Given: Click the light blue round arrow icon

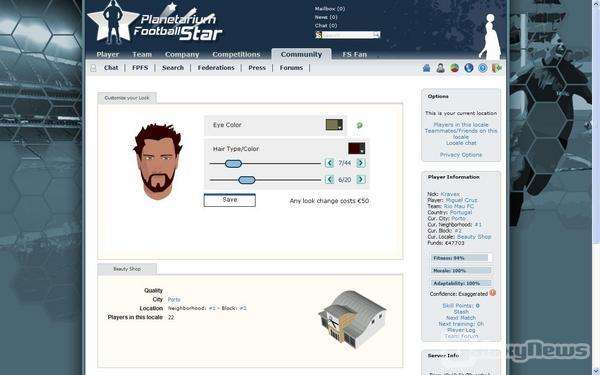Looking at the screenshot, I should (483, 68).
